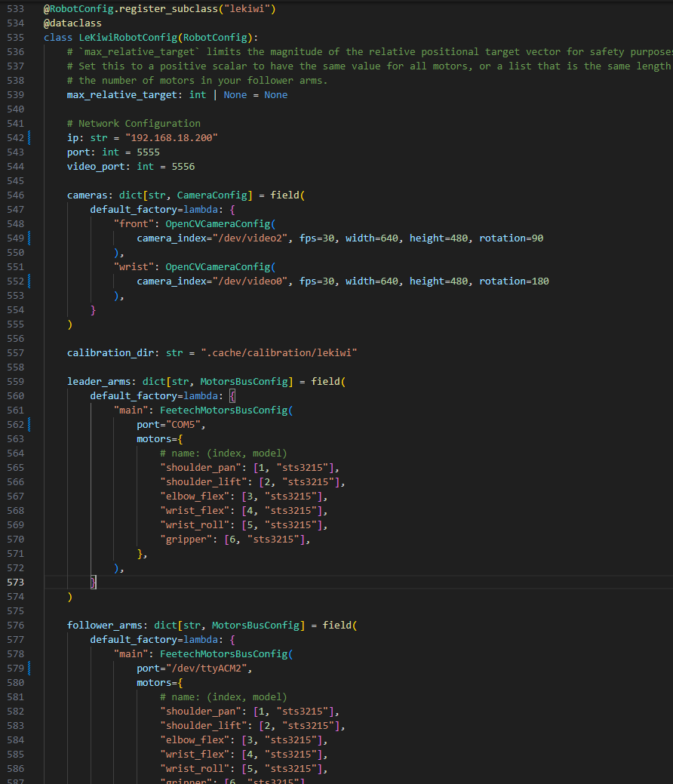Click the "# name: (index, model)" comment on line 564
Image resolution: width=673 pixels, height=784 pixels.
[223, 453]
